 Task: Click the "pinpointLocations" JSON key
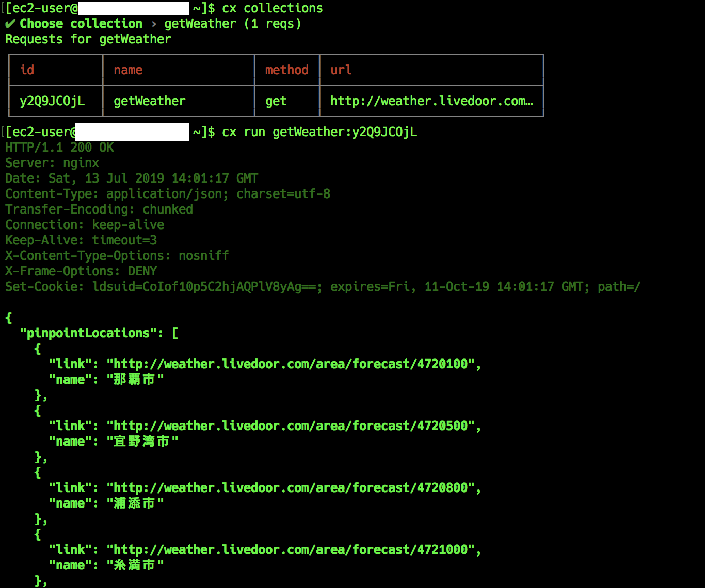pos(88,333)
